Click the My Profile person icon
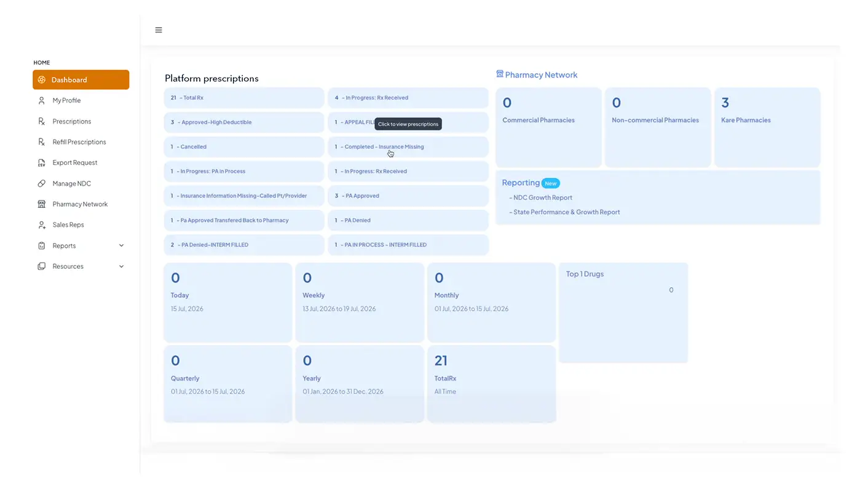The height and width of the screenshot is (489, 868). pos(42,100)
